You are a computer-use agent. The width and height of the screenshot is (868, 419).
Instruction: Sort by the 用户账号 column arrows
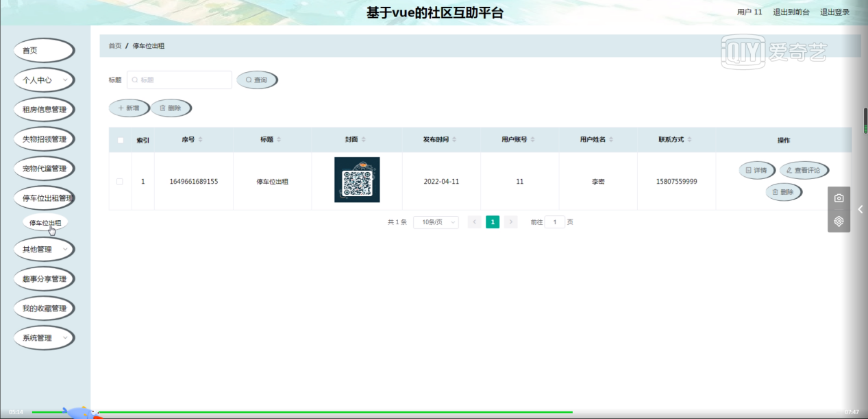[x=532, y=140]
